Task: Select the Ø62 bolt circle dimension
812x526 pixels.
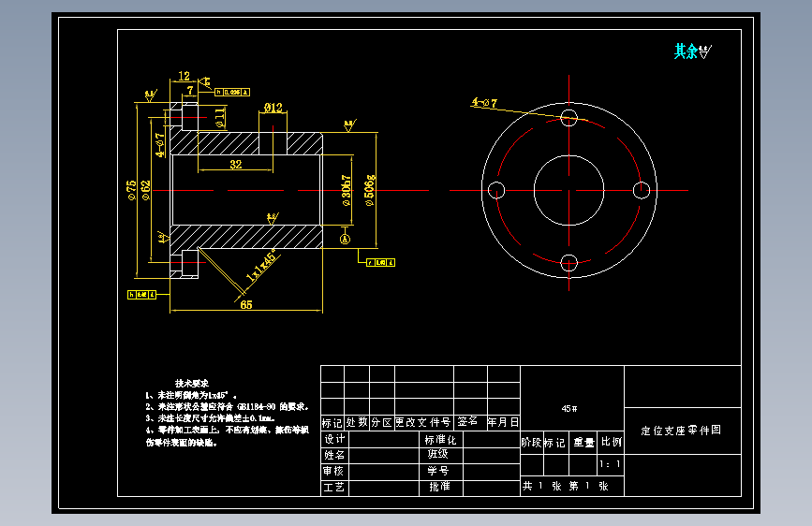Action: coord(146,190)
